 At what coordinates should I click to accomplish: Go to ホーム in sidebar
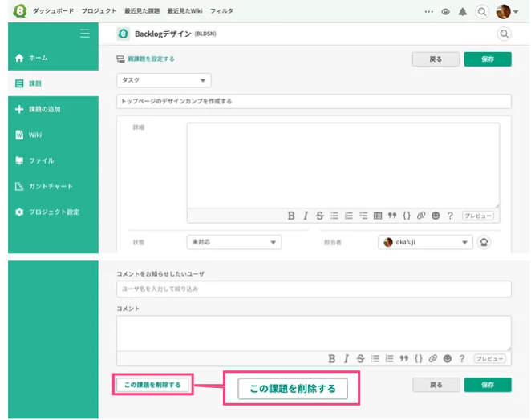[53, 58]
